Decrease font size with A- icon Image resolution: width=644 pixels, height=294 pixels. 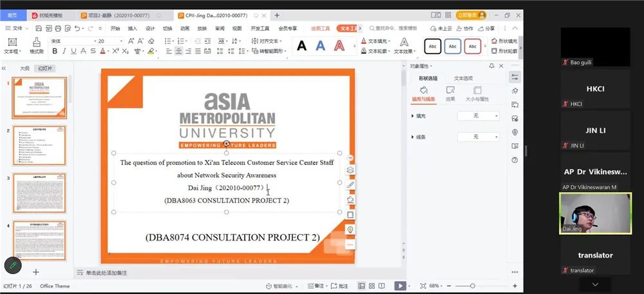[x=141, y=41]
